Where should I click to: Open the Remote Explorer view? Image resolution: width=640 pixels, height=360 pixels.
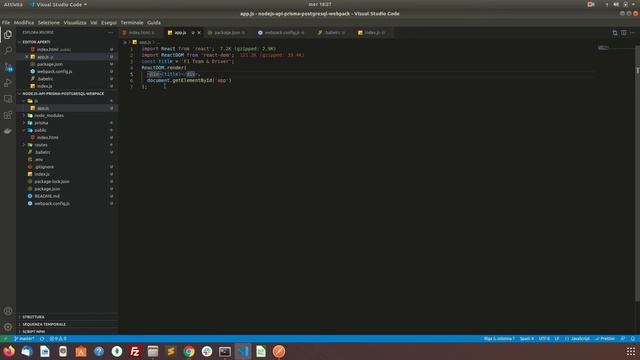[x=8, y=99]
